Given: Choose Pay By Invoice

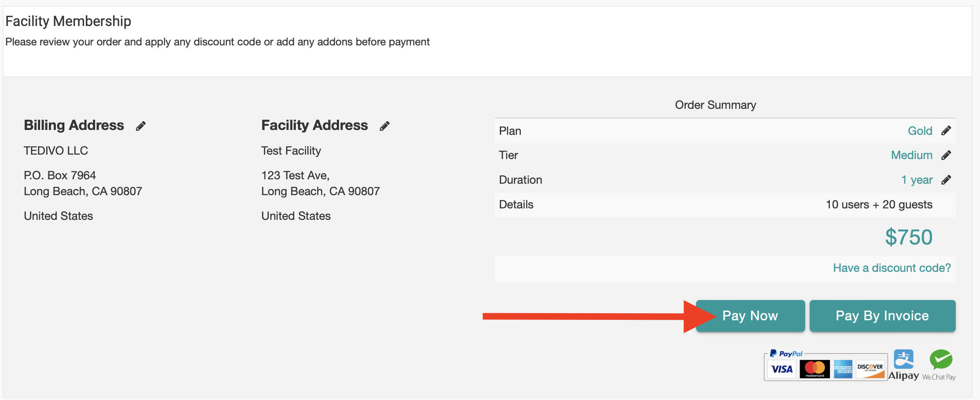Looking at the screenshot, I should [882, 316].
